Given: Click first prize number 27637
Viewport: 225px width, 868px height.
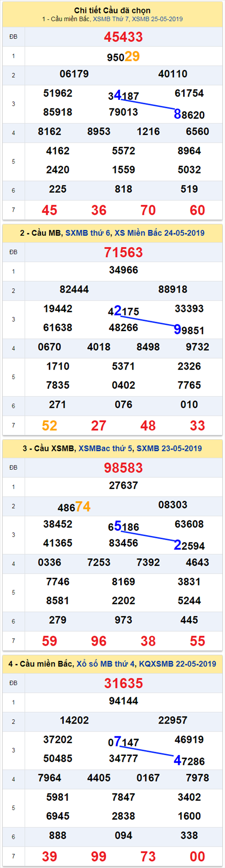Looking at the screenshot, I should point(123,486).
